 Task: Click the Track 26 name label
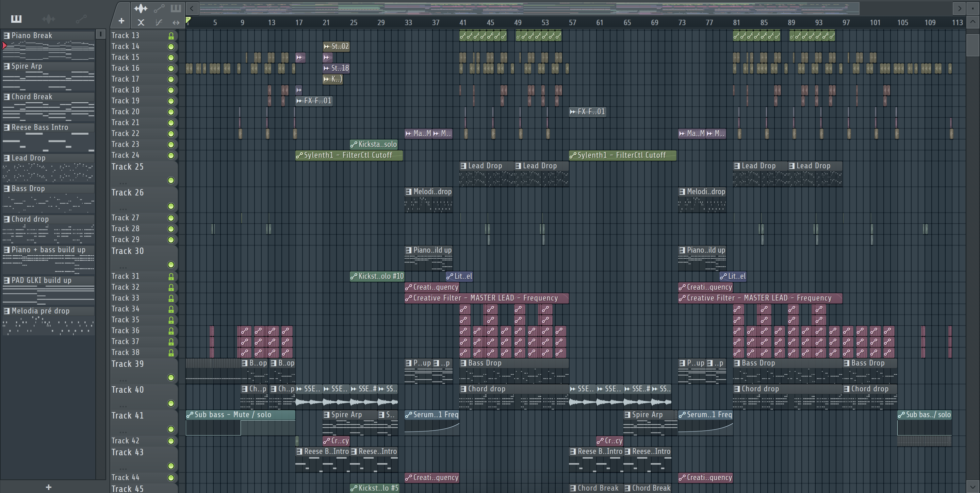(128, 193)
